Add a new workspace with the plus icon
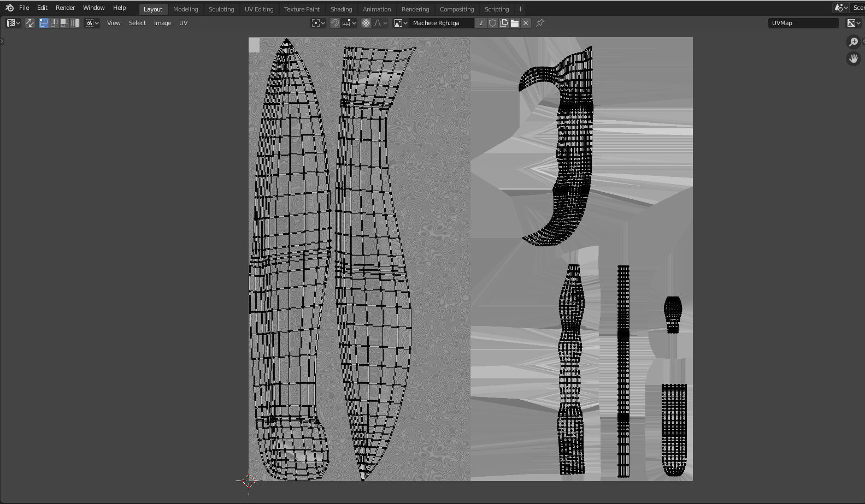Image resolution: width=865 pixels, height=504 pixels. pyautogui.click(x=520, y=9)
